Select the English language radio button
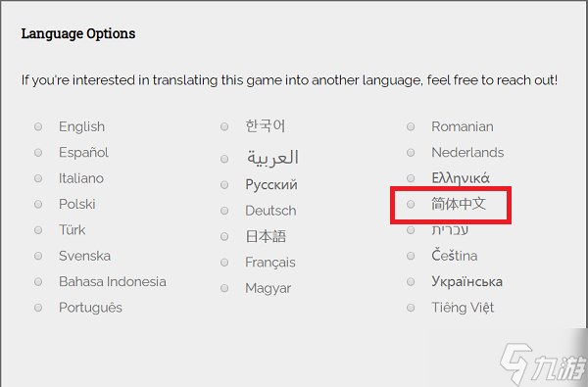This screenshot has height=387, width=588. click(38, 126)
